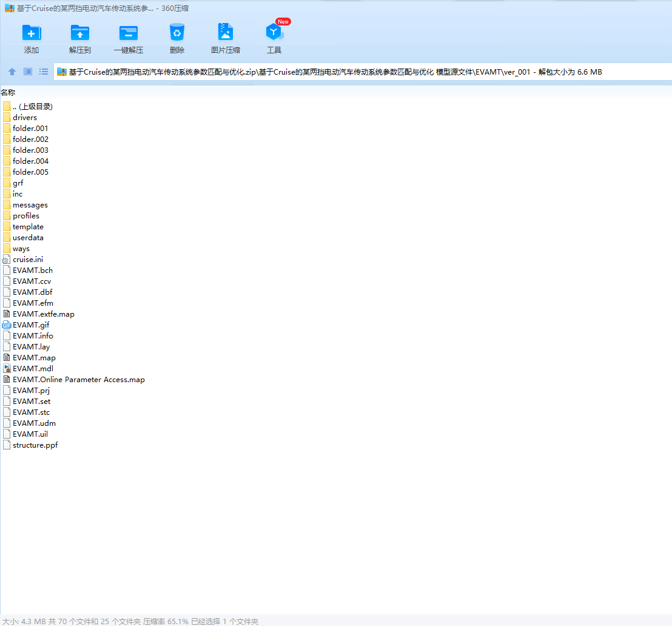
Task: Select the EVAMT.bch file
Action: point(28,271)
